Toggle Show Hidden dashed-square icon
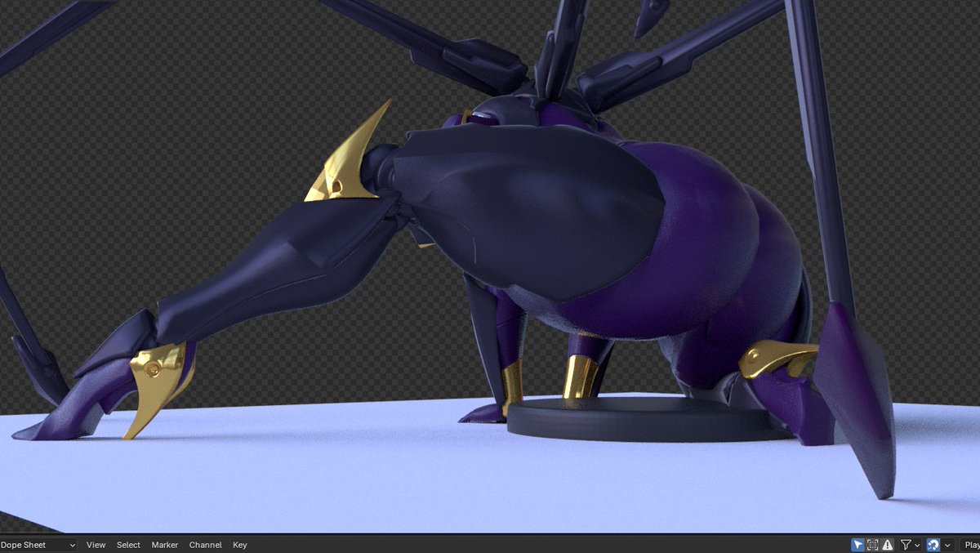 point(872,545)
